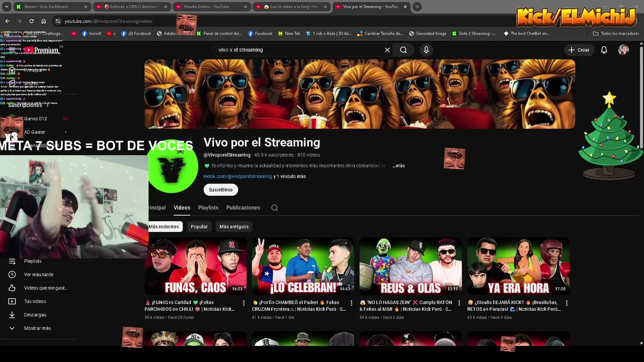Switch to Casi le roban tab
Viewport: 644px width, 362px height.
(292, 7)
